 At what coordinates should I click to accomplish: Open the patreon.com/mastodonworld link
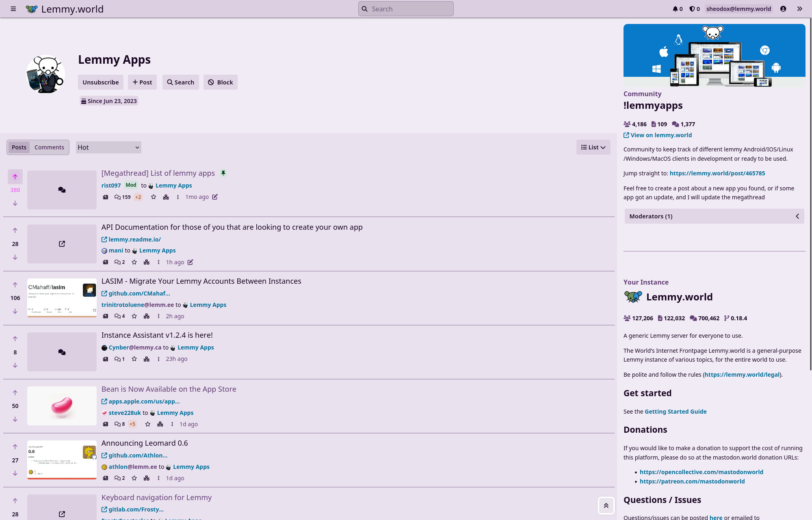(692, 481)
